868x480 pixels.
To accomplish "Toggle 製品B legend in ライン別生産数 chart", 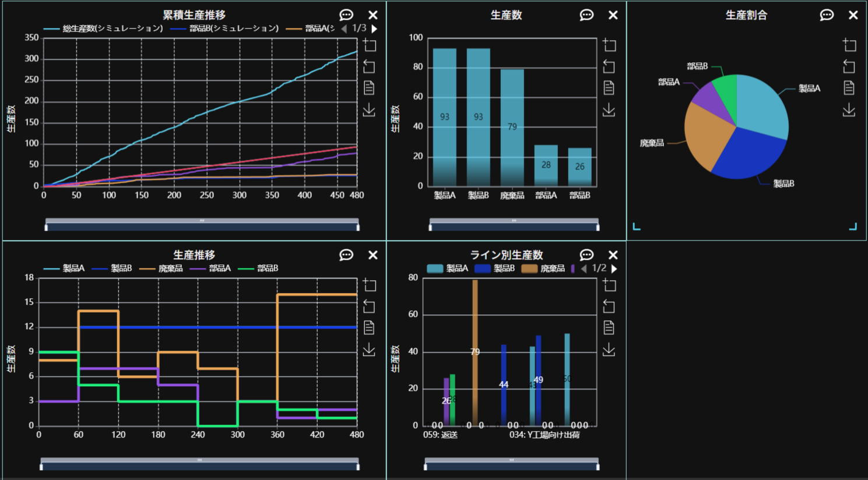I will coord(495,269).
